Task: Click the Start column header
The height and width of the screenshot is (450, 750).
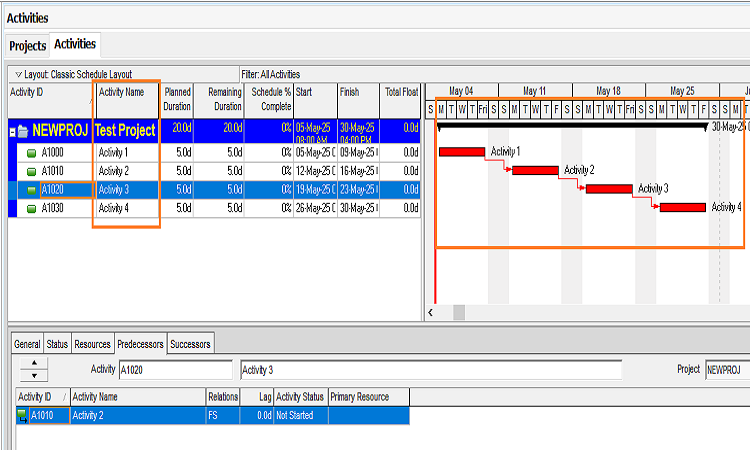Action: (314, 92)
